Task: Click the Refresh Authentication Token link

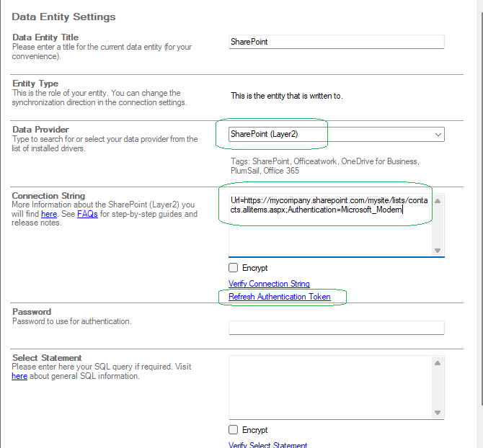Action: [280, 297]
